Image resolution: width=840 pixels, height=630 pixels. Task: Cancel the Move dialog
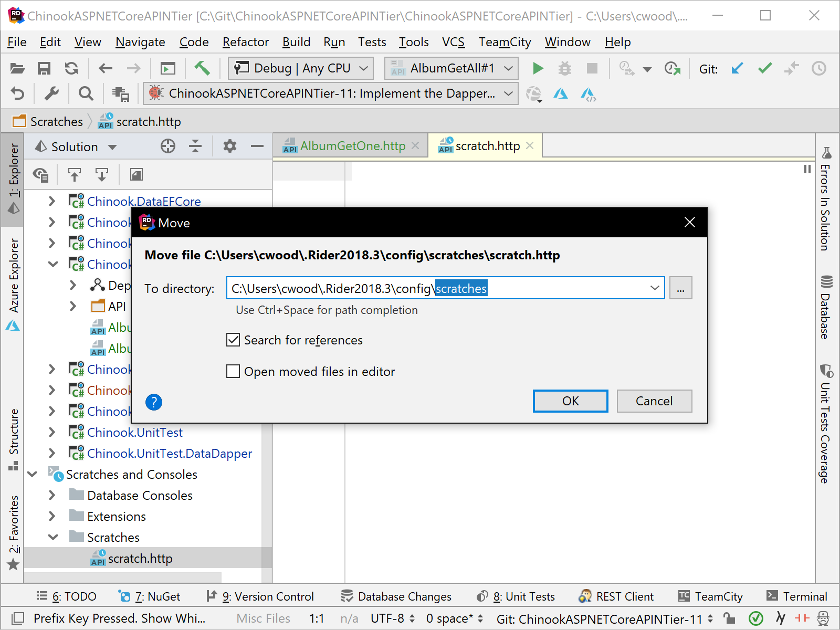654,401
